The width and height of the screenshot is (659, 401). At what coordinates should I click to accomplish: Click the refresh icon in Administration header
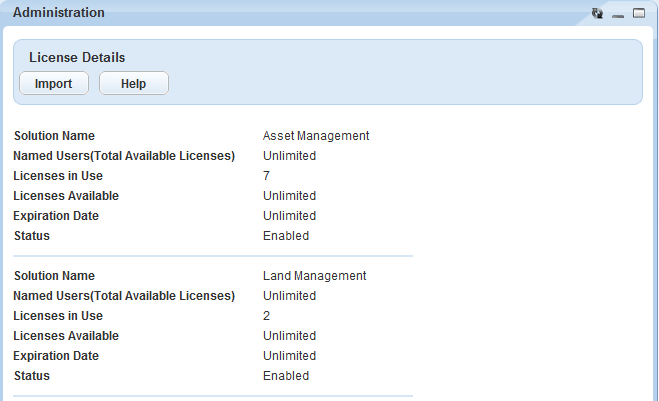[x=598, y=13]
